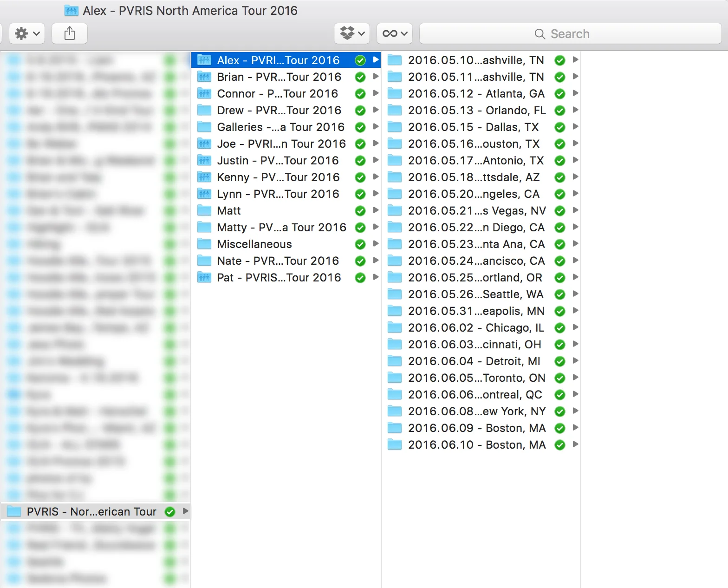Viewport: 728px width, 588px height.
Task: Open the gear Action menu
Action: point(27,33)
